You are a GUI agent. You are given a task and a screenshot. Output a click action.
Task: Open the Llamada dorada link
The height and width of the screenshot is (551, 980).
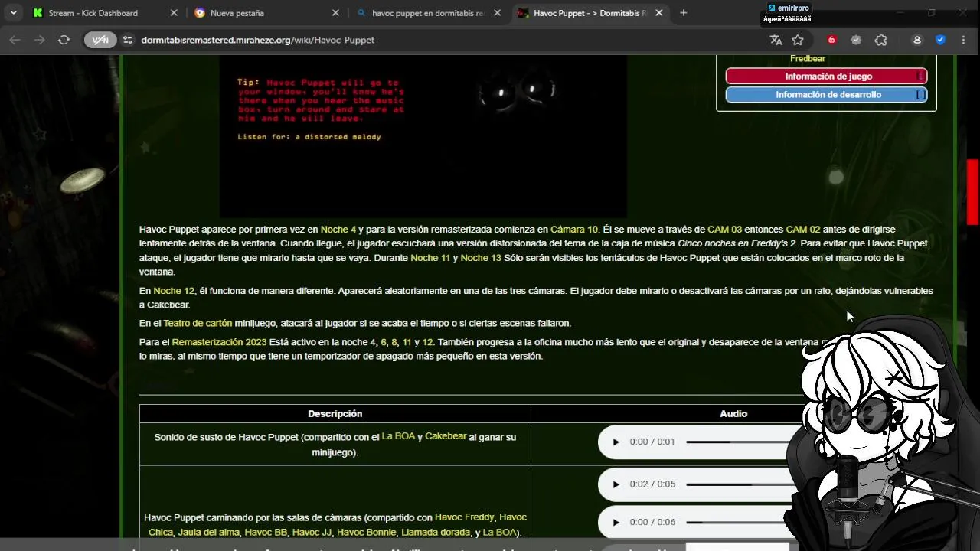[436, 533]
